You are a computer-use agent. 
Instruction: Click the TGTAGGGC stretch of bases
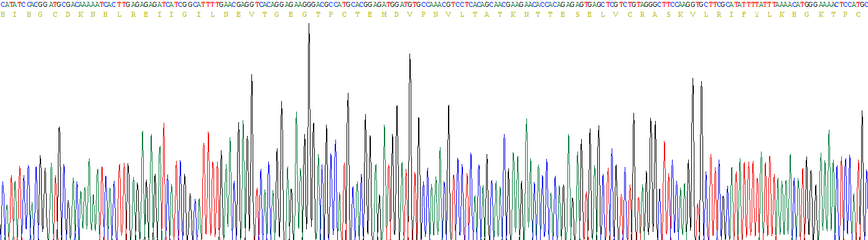tap(645, 4)
